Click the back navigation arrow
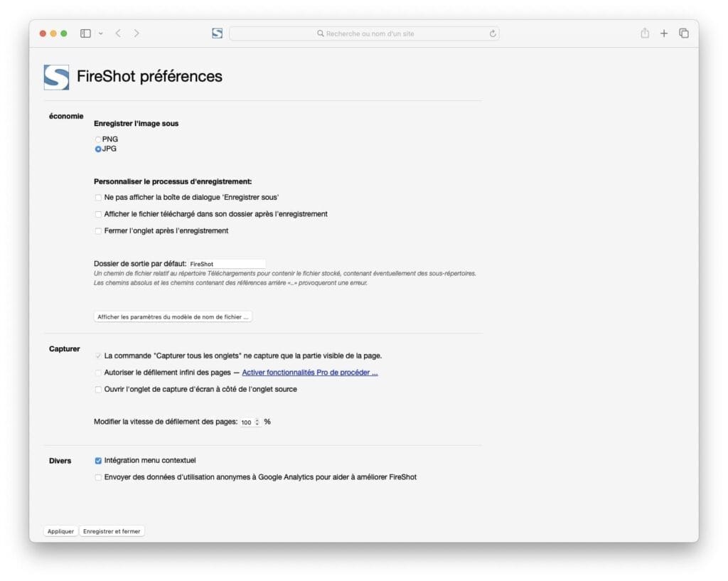The width and height of the screenshot is (728, 581). (x=118, y=33)
